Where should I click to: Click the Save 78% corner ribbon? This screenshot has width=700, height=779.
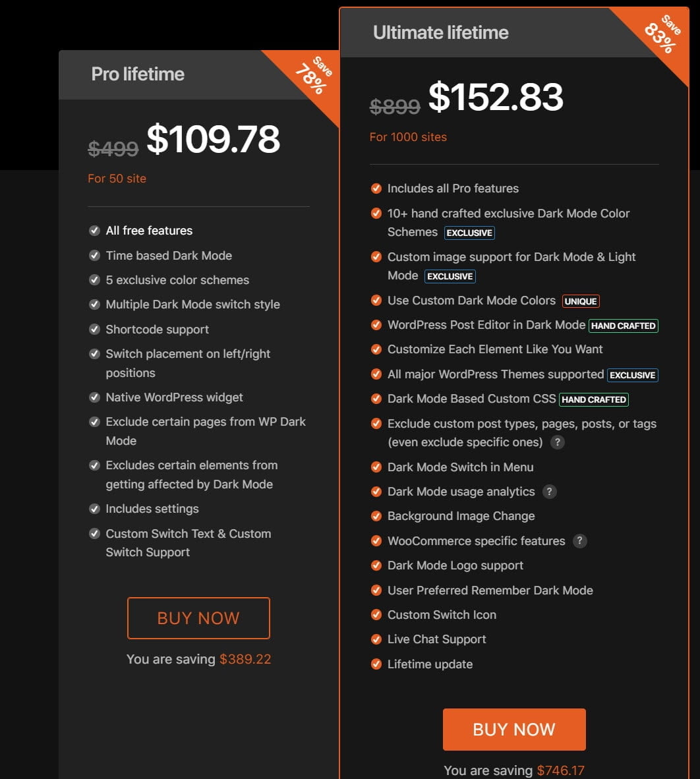pos(312,76)
